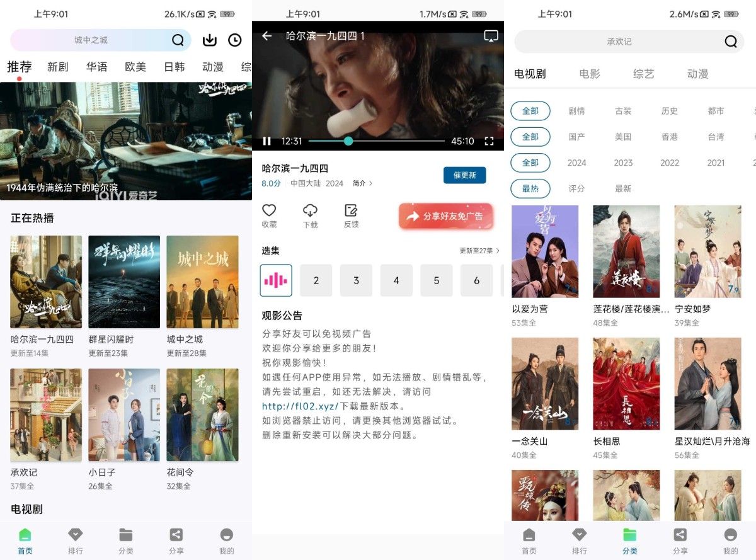756x560 pixels.
Task: Open the fl02.xyz link
Action: coord(301,406)
